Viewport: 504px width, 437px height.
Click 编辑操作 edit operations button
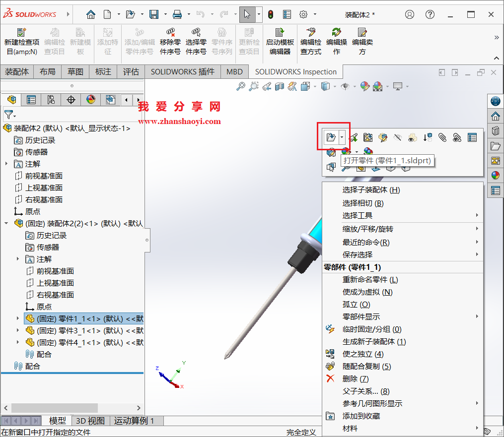336,42
